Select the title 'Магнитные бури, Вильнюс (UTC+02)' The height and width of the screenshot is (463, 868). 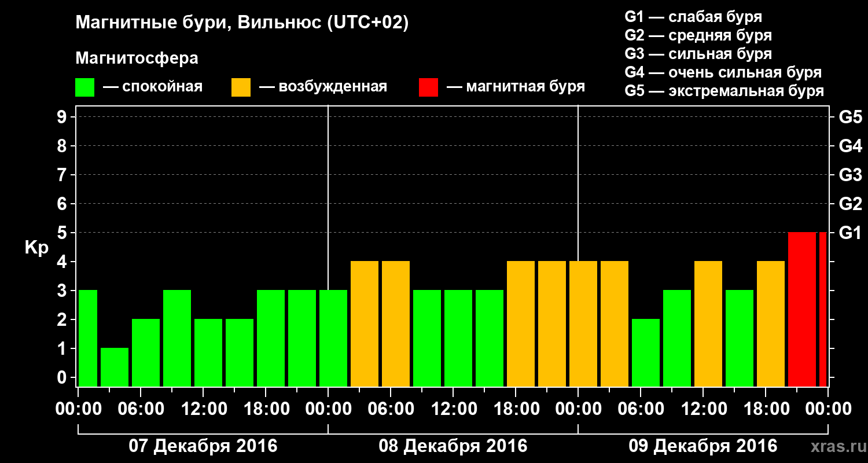point(242,24)
